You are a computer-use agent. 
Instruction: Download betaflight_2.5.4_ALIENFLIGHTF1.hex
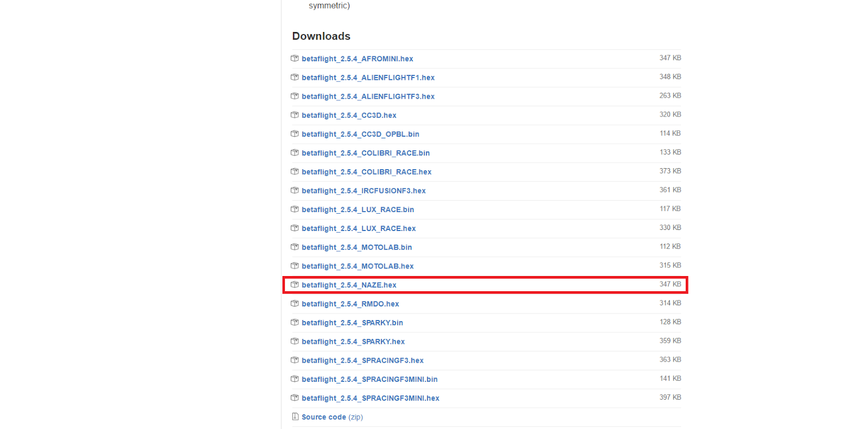tap(368, 78)
